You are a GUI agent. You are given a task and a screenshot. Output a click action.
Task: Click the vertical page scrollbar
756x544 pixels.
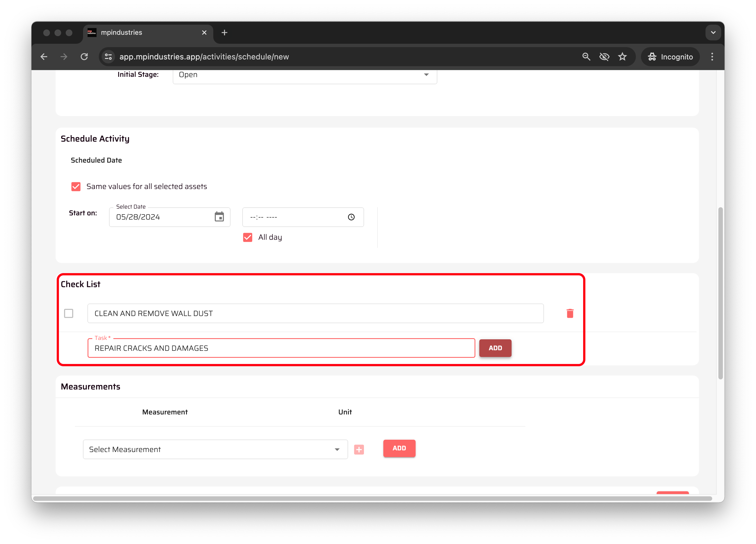point(720,293)
